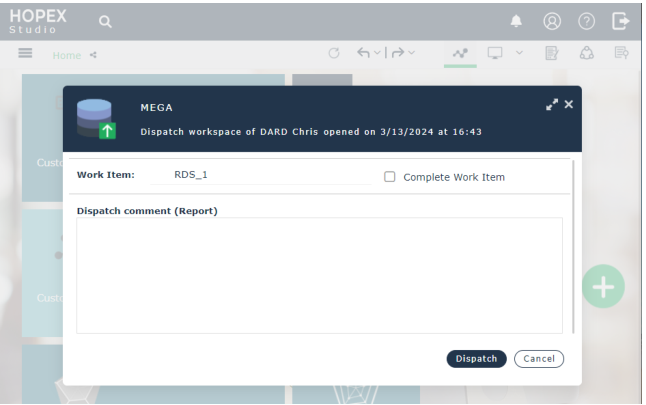Viewport: 646px width, 405px height.
Task: Open the monitor display dropdown chevron
Action: coord(519,54)
